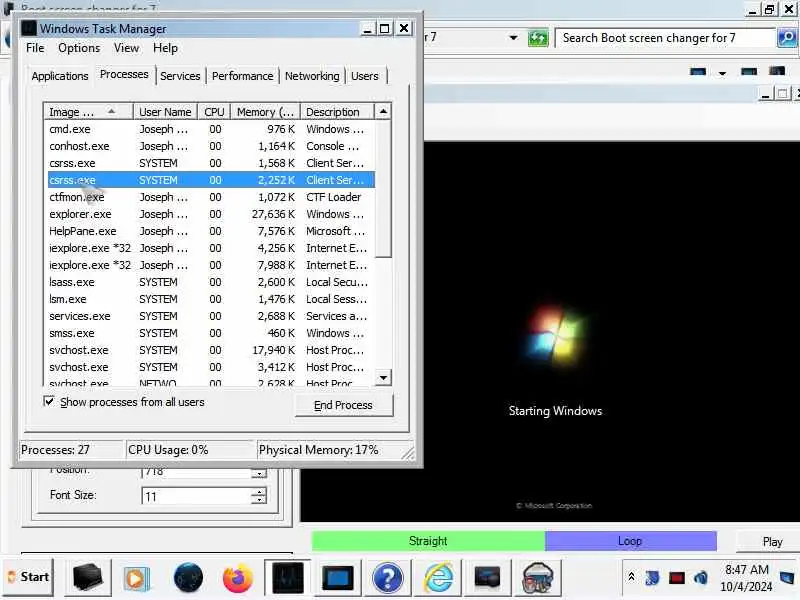Screen dimensions: 800x600
Task: Select the svchost.exe row using 17,940 K
Action: click(210, 350)
